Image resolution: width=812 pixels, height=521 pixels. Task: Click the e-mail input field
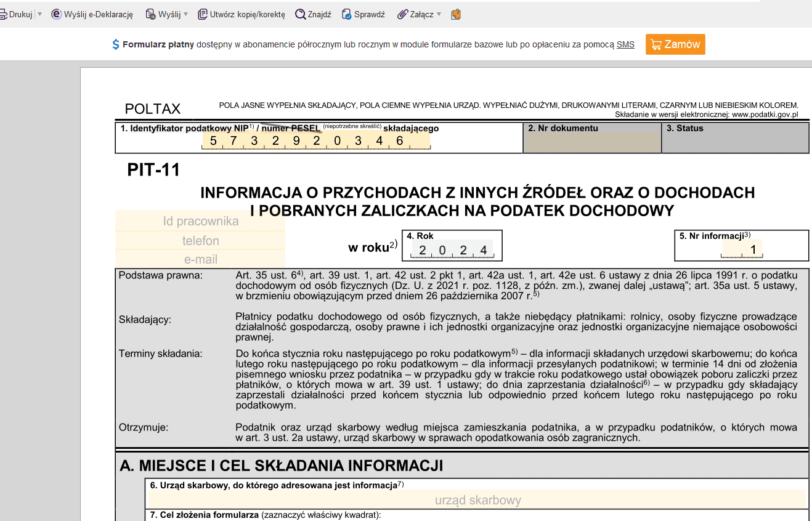coord(200,259)
